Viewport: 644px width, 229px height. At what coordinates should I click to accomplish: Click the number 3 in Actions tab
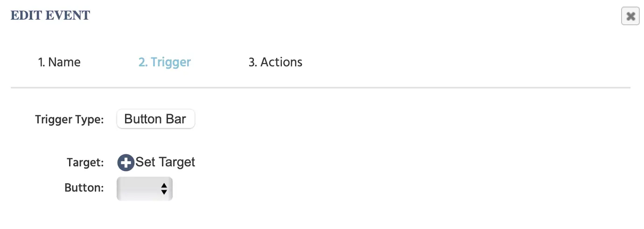tap(252, 62)
